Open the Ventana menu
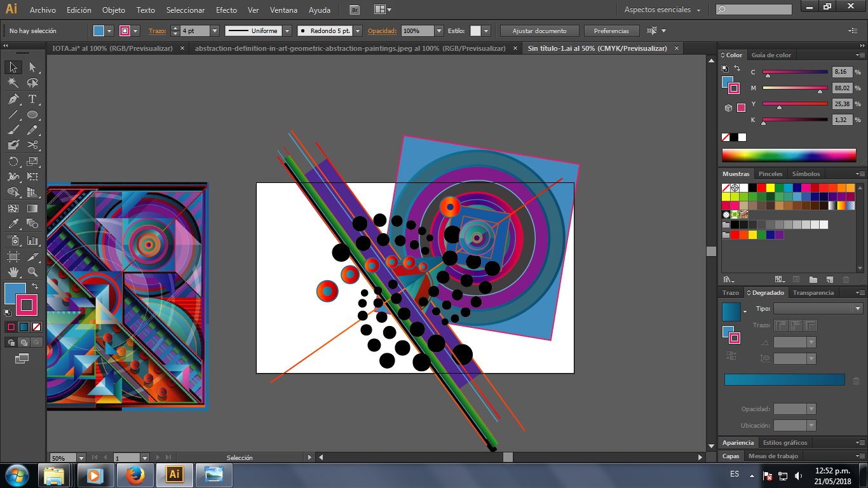 [x=283, y=10]
